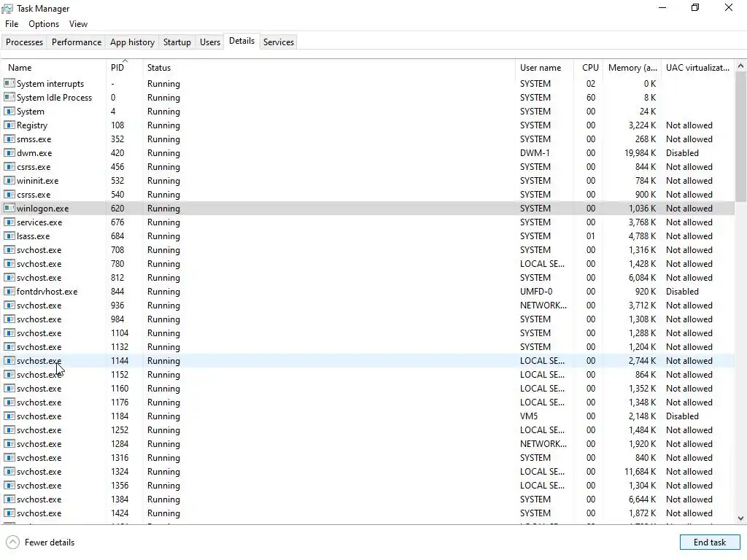
Task: Click the System Idle Process icon
Action: 9,97
